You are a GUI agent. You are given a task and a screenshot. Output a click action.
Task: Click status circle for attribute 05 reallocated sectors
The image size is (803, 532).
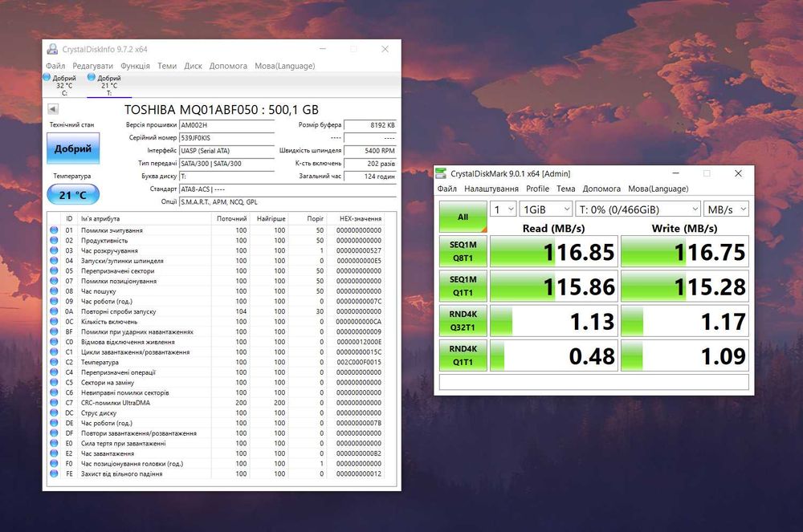click(54, 270)
